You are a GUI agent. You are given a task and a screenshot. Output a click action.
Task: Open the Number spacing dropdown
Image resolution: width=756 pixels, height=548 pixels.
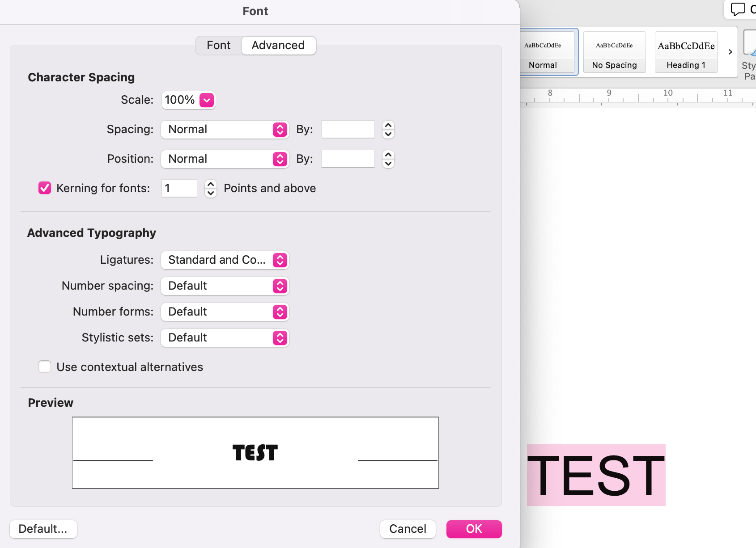pyautogui.click(x=280, y=286)
